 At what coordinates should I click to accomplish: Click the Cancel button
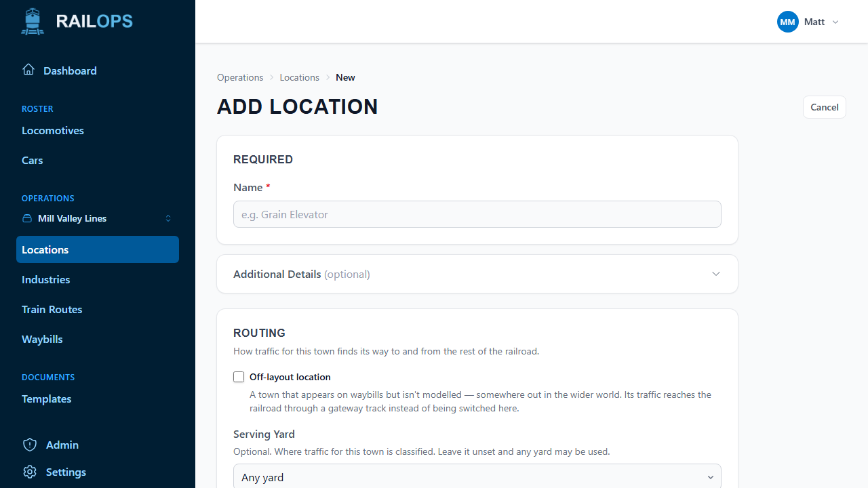825,107
